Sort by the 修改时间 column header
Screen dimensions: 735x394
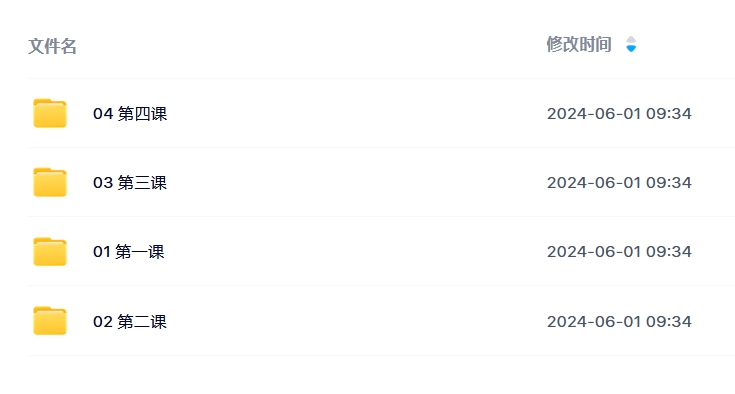tap(579, 45)
